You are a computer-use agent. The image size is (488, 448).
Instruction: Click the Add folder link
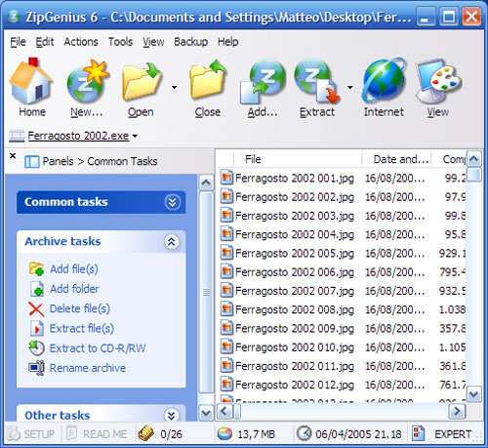coord(74,289)
